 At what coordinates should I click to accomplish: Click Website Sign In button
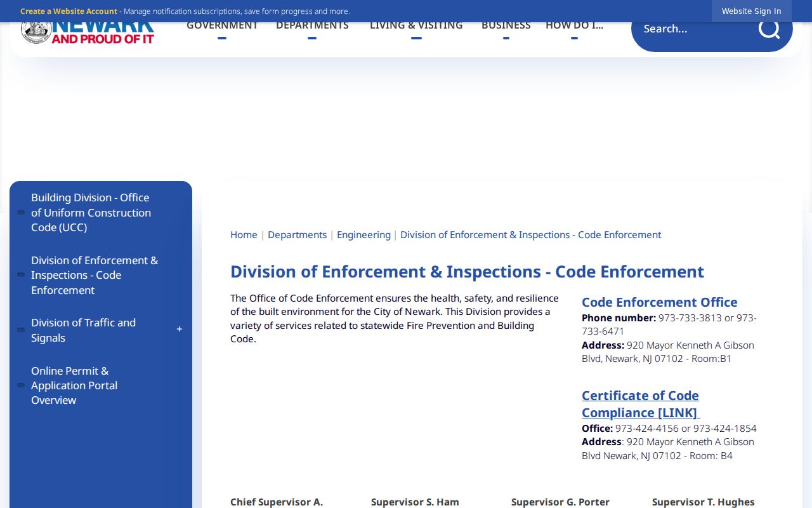[x=751, y=11]
